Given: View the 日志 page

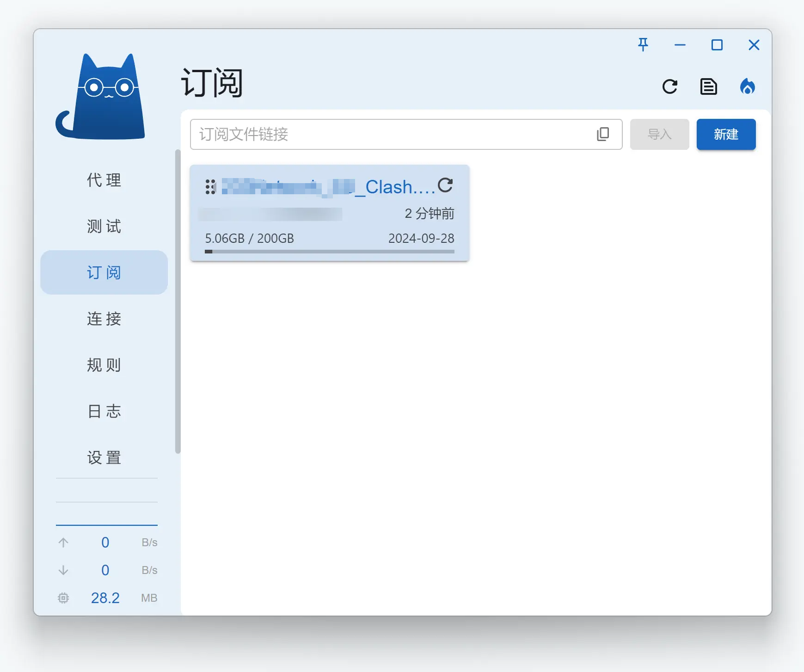Looking at the screenshot, I should [104, 411].
